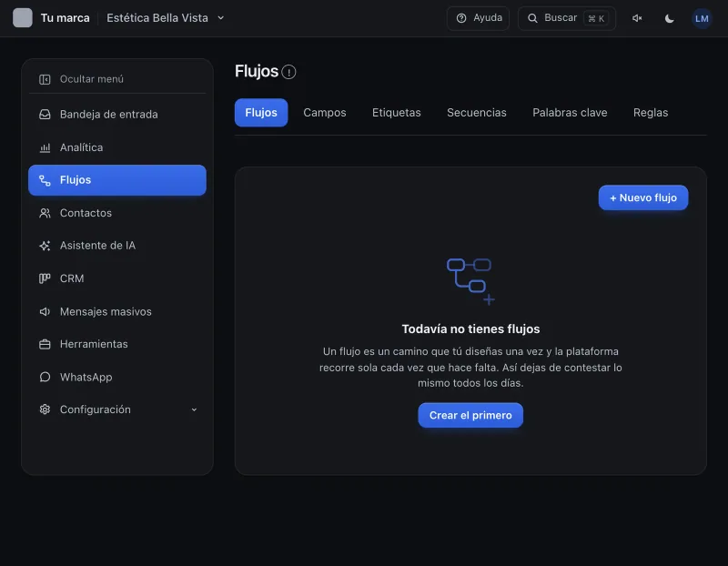Viewport: 728px width, 566px height.
Task: Open Herramientas briefcase icon
Action: coord(45,344)
